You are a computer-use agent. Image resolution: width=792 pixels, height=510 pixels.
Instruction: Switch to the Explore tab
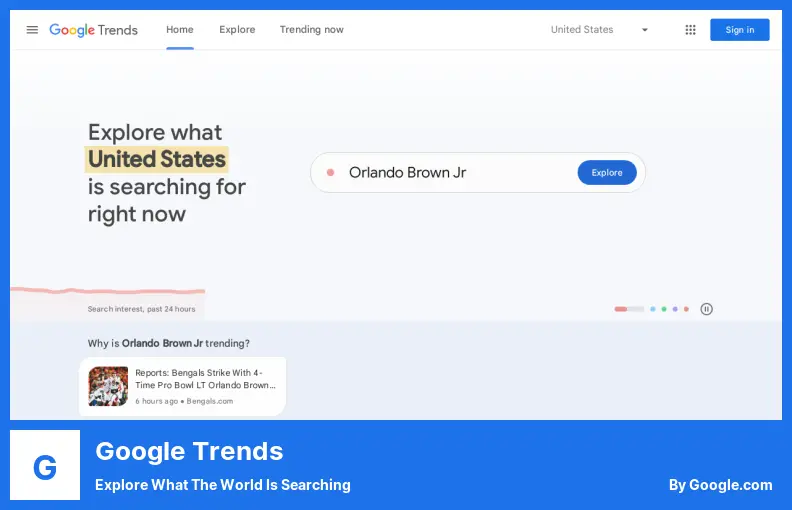click(237, 30)
